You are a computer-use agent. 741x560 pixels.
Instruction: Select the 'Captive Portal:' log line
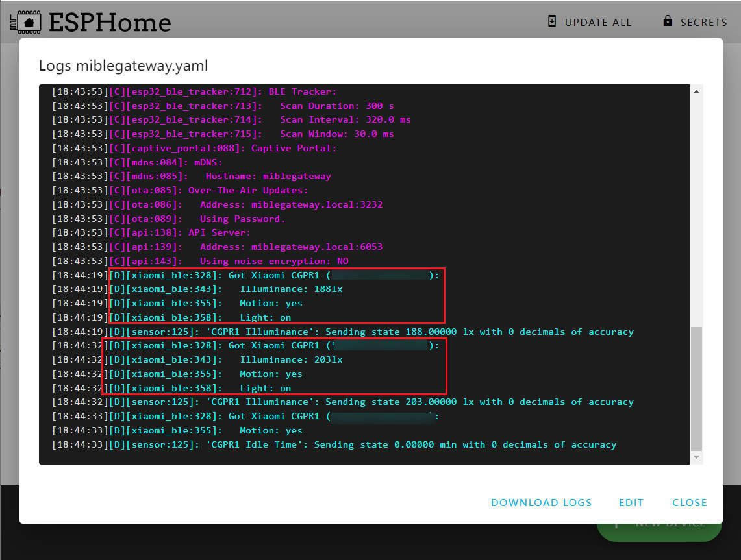[x=194, y=148]
